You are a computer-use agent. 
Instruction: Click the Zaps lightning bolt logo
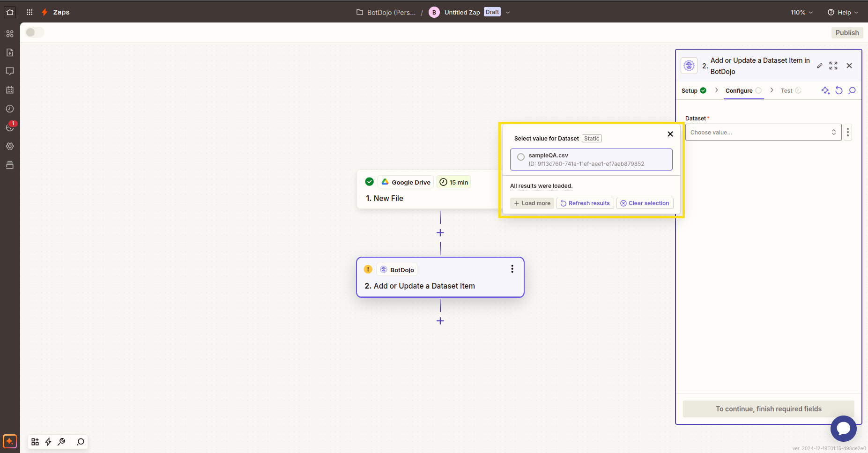[x=45, y=12]
